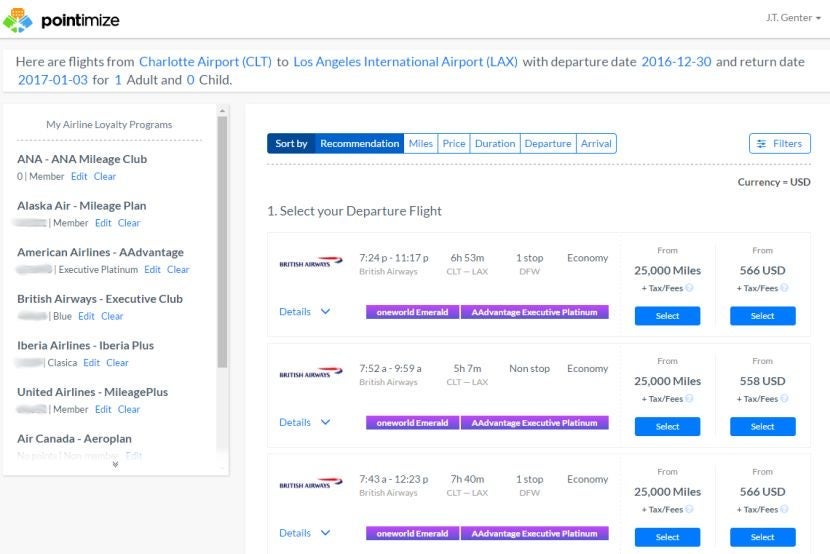Click the oneworld Emerald badge on first flight
The image size is (830, 554).
point(412,312)
